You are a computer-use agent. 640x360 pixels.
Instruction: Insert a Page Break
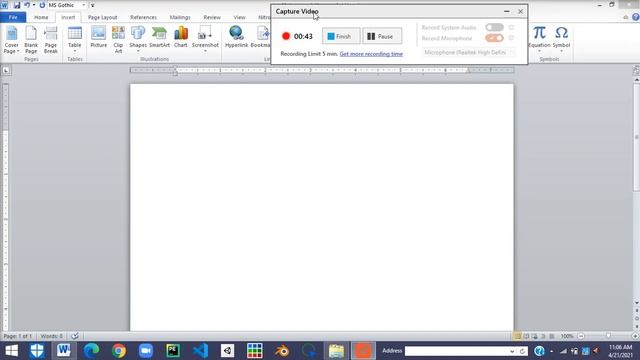(51, 40)
